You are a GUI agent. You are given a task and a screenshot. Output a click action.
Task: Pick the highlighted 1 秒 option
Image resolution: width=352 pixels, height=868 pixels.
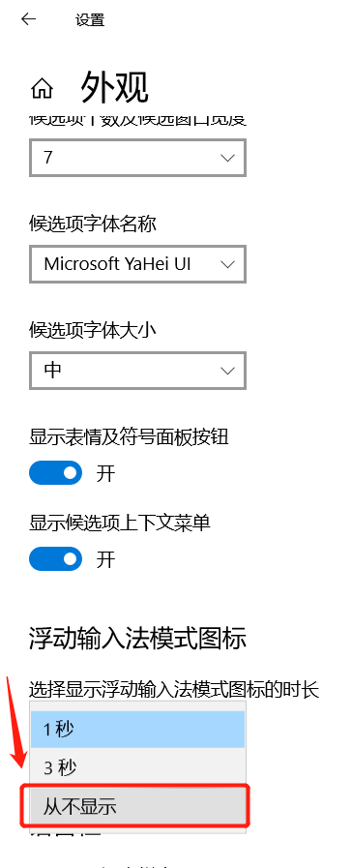point(137,729)
